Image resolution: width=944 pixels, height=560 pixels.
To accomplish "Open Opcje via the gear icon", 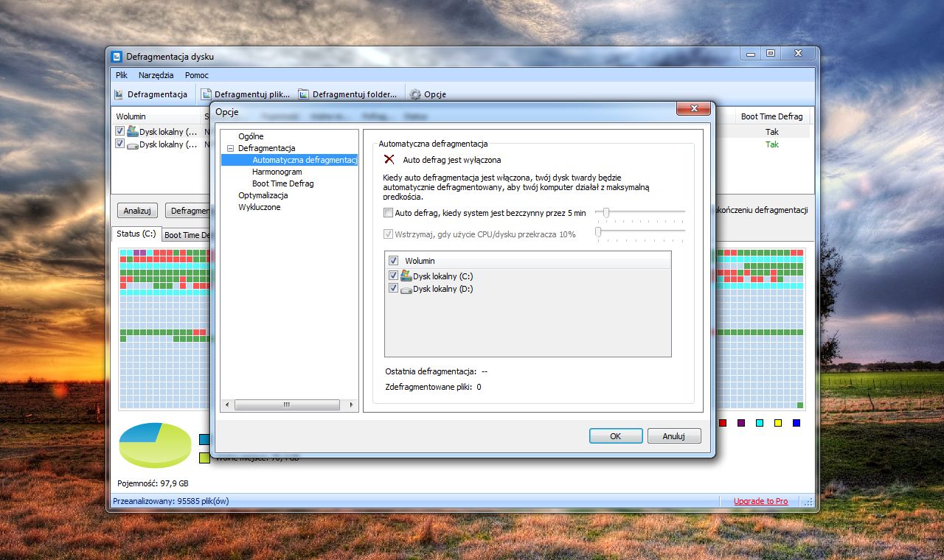I will point(415,94).
